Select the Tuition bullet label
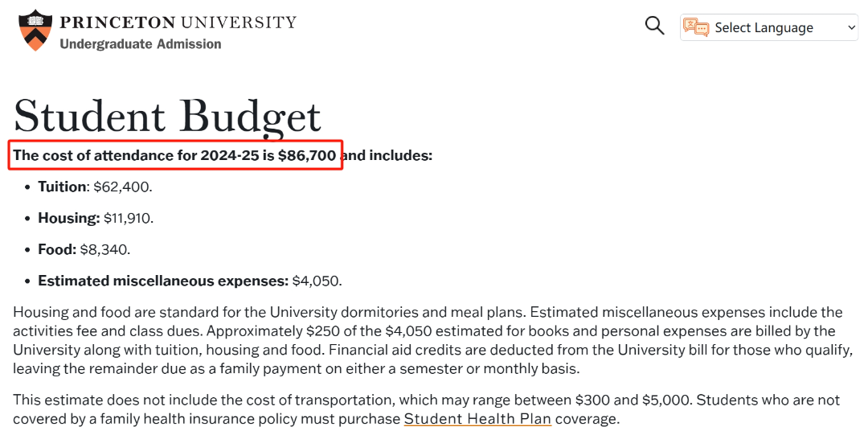The width and height of the screenshot is (868, 431). click(x=62, y=187)
